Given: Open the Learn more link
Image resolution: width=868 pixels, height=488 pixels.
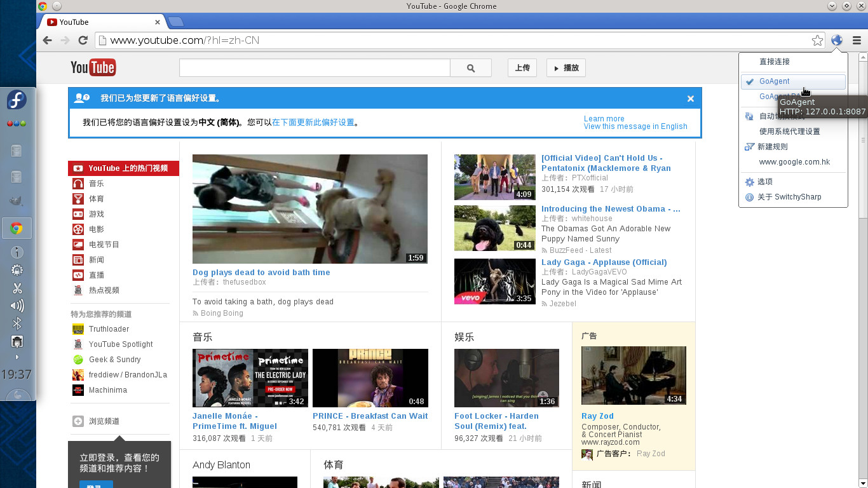Looking at the screenshot, I should [x=604, y=119].
